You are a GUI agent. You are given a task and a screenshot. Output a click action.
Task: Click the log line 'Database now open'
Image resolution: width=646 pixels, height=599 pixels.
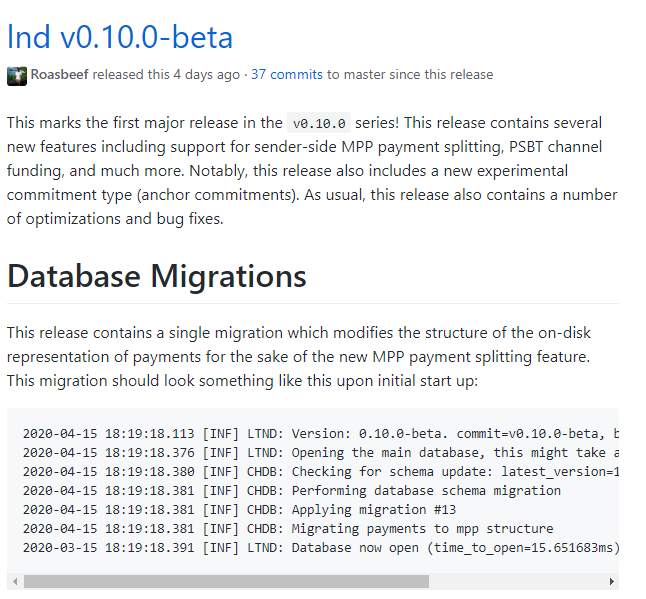(321, 548)
